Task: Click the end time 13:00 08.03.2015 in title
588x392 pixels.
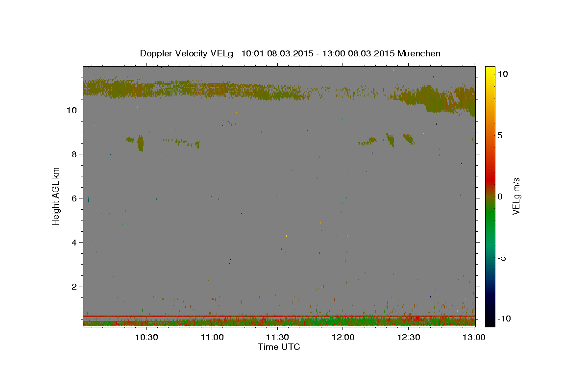Action: 359,53
